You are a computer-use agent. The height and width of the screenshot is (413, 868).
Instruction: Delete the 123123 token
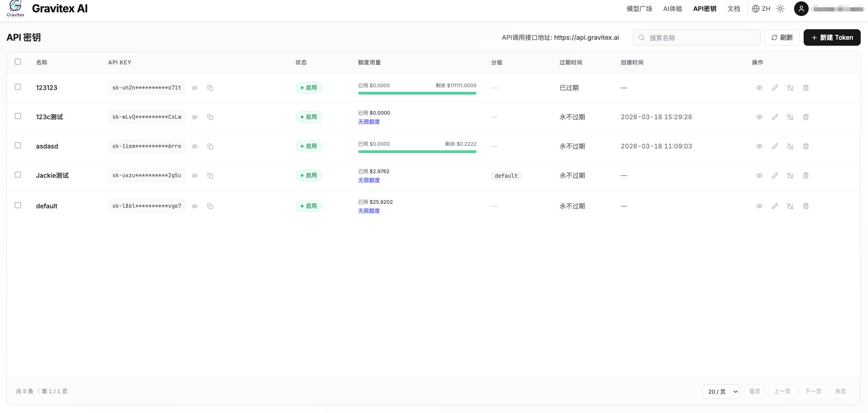pos(806,88)
